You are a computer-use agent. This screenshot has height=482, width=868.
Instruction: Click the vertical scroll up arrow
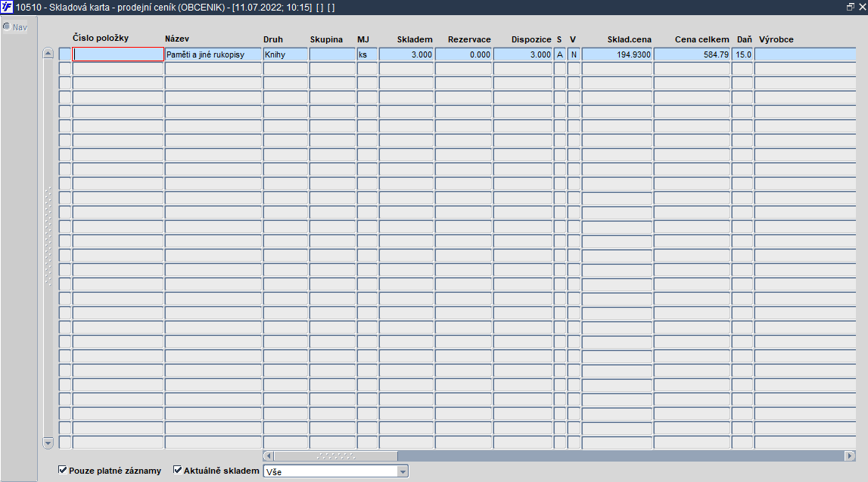(48, 54)
